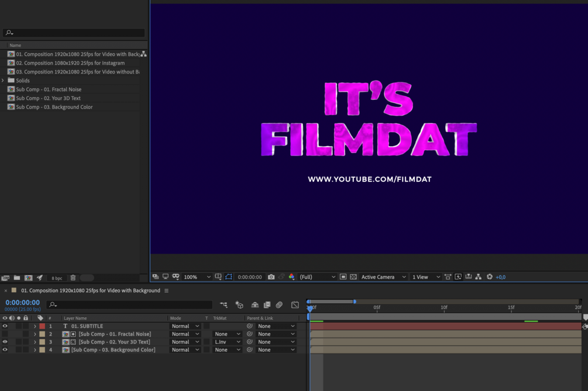Click the pick whip spiral for SUBTITLE layer

tap(249, 326)
